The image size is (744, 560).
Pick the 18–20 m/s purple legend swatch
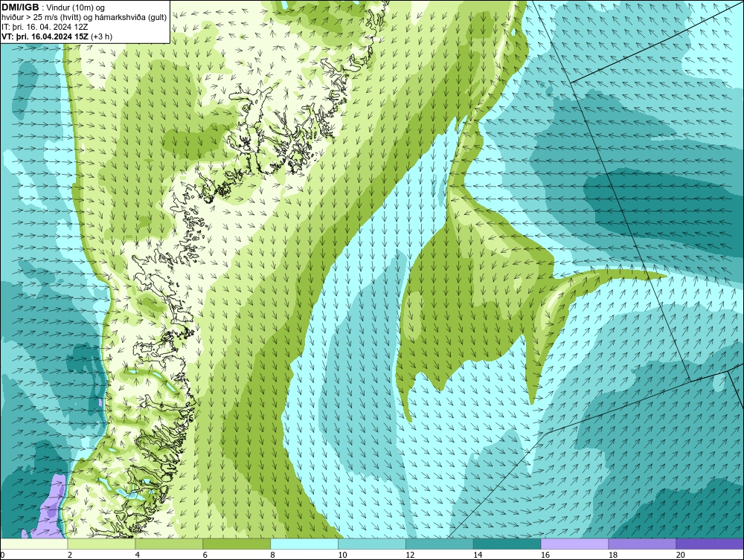coord(643,544)
